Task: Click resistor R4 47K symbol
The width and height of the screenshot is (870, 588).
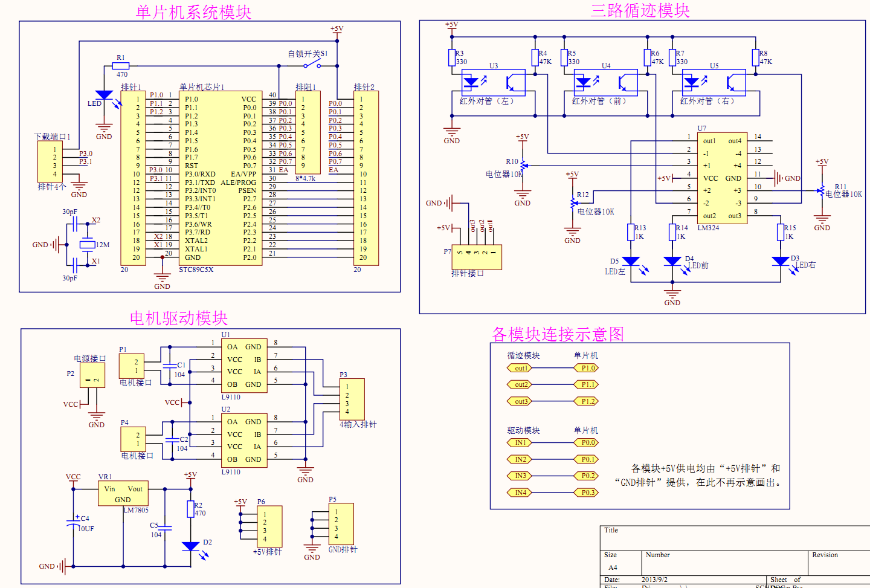Action: pyautogui.click(x=535, y=57)
